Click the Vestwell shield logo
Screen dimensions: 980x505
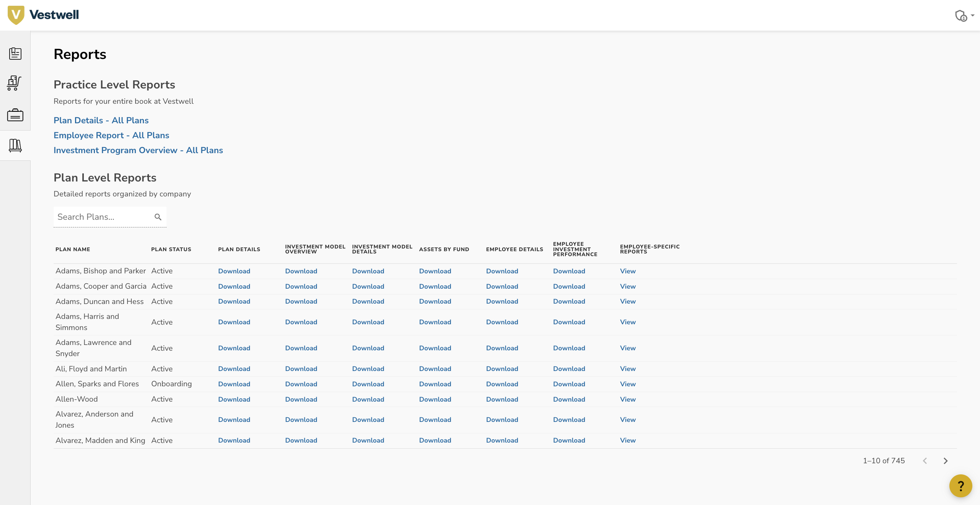pyautogui.click(x=16, y=15)
